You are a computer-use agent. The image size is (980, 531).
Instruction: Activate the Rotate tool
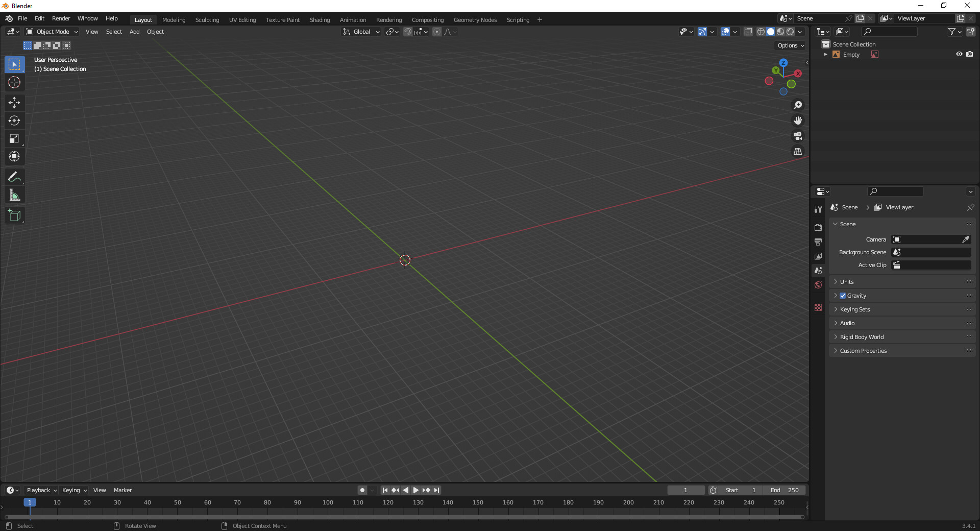(x=14, y=120)
